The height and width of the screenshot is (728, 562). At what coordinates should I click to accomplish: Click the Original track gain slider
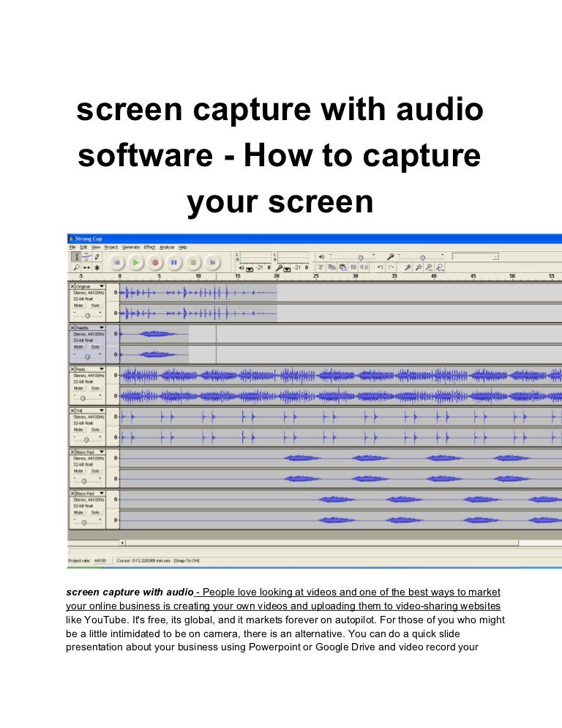[87, 315]
